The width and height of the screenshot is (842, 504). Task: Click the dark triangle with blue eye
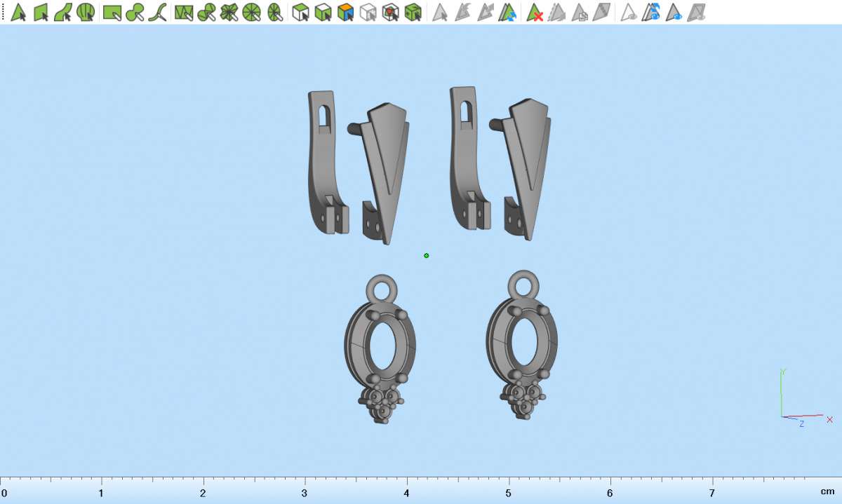click(x=674, y=12)
